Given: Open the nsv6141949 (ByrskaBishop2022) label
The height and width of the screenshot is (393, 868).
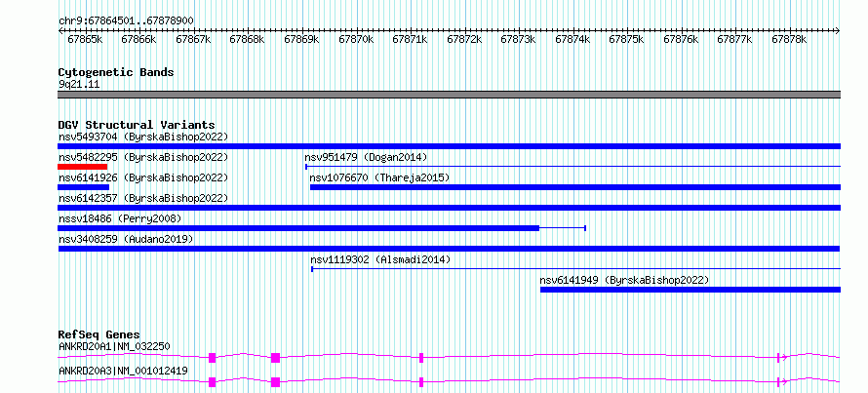Looking at the screenshot, I should 624,280.
